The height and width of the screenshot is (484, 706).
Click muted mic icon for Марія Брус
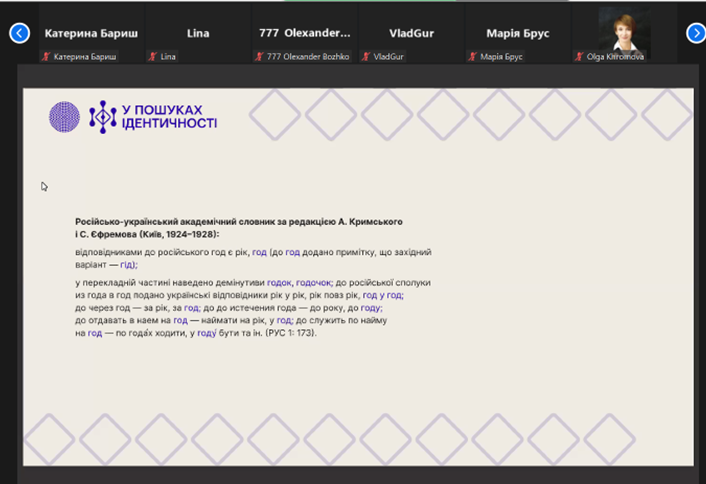472,57
